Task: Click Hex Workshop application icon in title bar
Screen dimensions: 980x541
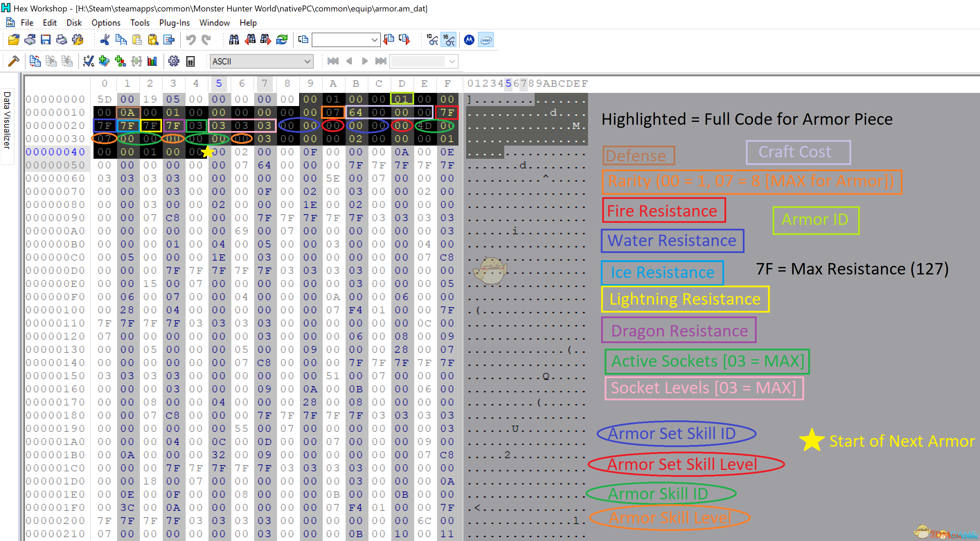Action: pyautogui.click(x=6, y=8)
